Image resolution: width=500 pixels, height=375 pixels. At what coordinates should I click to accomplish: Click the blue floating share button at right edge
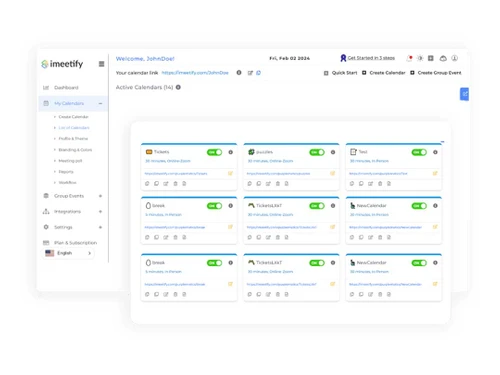(464, 94)
